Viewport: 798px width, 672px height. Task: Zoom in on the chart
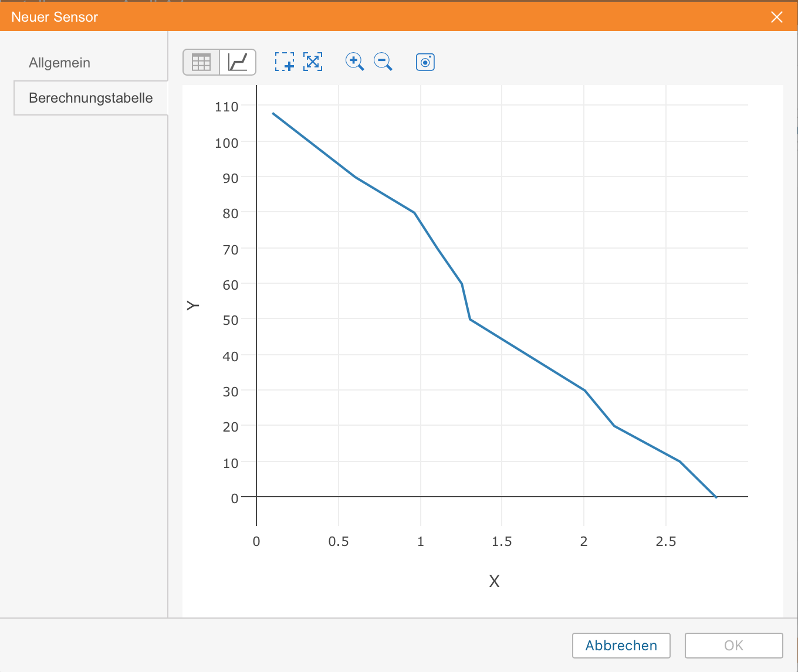pyautogui.click(x=354, y=62)
